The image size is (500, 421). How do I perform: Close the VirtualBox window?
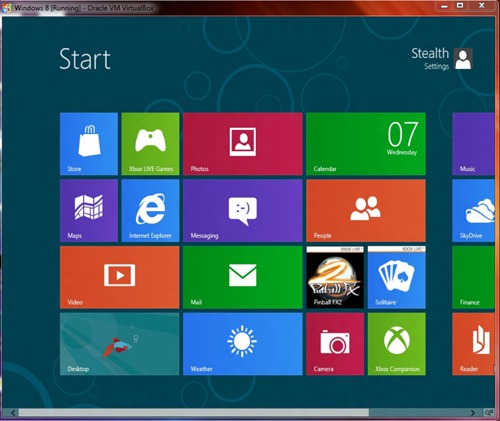coord(482,6)
